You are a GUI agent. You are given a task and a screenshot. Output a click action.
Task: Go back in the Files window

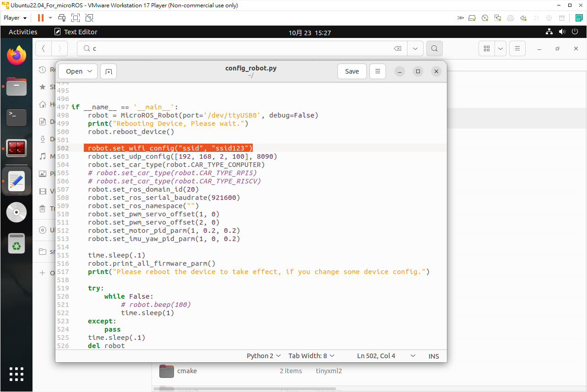(x=43, y=48)
